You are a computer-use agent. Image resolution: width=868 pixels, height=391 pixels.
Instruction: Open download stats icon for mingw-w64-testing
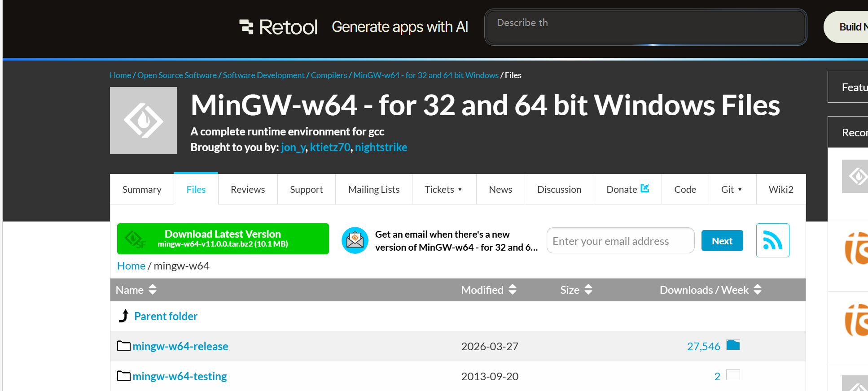click(x=733, y=375)
